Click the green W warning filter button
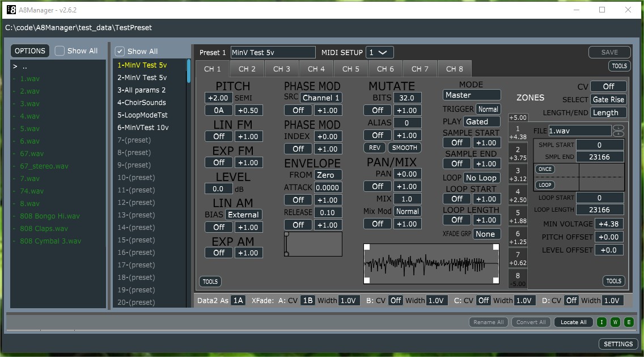 [615, 322]
